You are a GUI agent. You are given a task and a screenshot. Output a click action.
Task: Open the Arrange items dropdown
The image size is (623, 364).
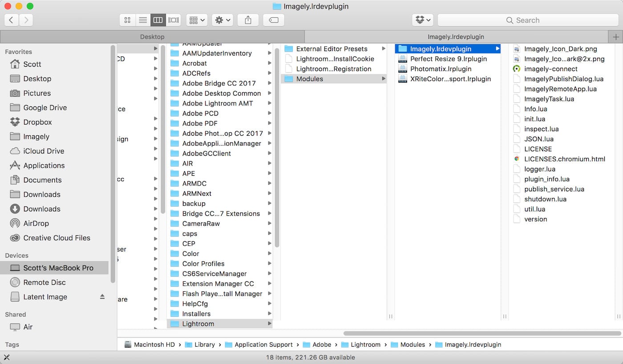[x=197, y=20]
